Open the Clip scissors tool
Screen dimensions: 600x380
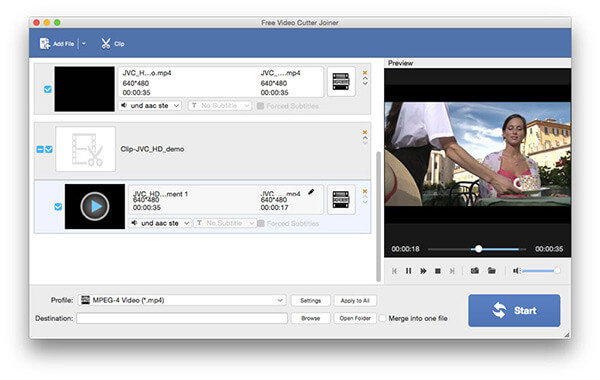(x=112, y=44)
